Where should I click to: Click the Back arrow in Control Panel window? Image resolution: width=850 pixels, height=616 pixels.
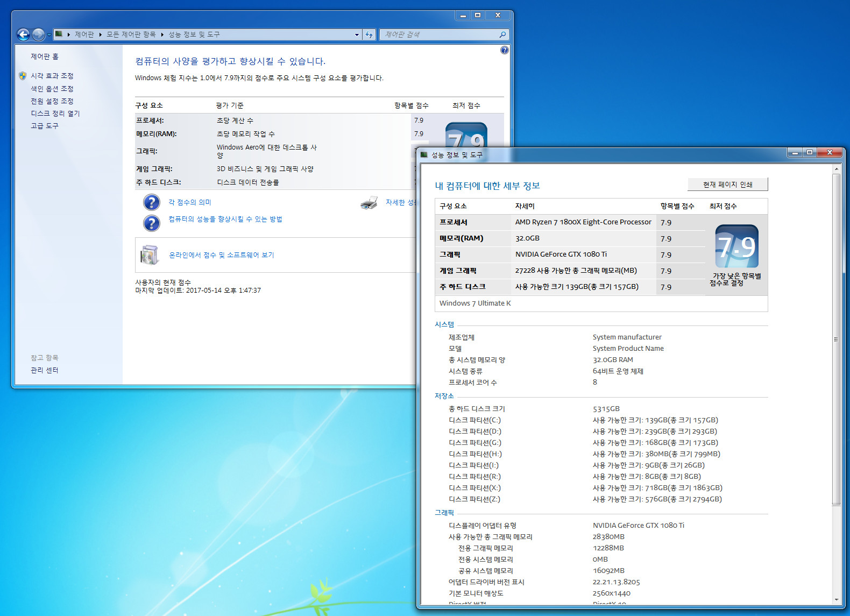pos(23,35)
